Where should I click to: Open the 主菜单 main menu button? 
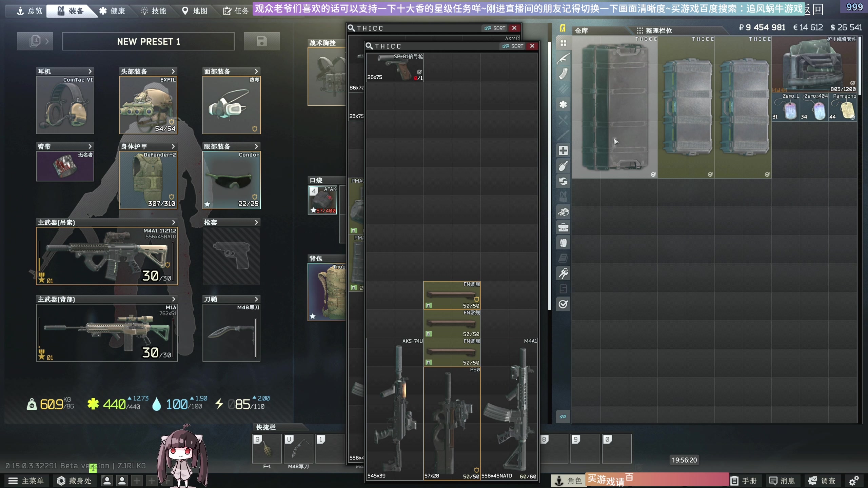[26, 481]
